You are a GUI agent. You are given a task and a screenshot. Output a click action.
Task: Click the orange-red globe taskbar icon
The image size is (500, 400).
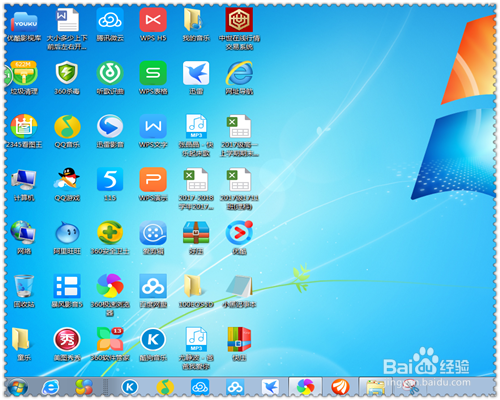(340, 387)
